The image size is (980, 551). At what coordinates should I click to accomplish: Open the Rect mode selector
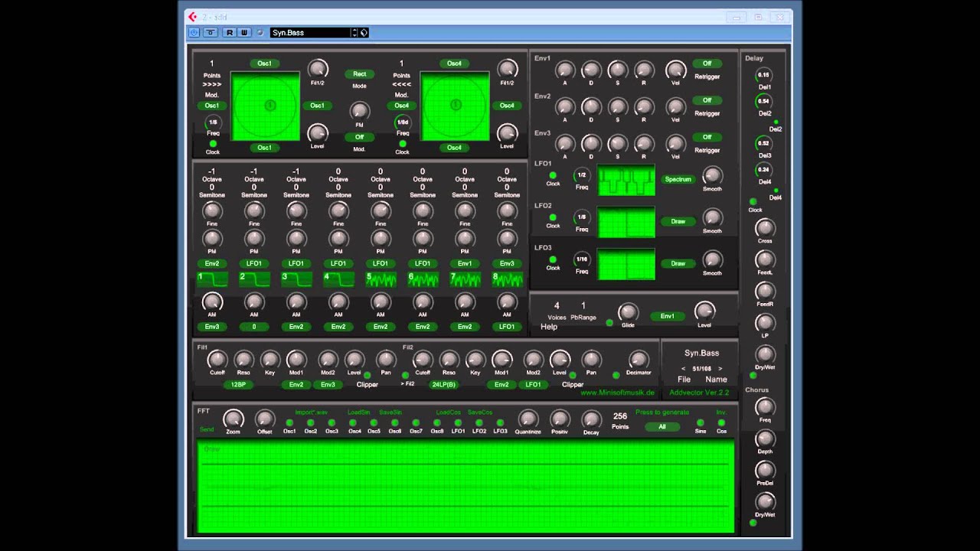click(x=359, y=74)
